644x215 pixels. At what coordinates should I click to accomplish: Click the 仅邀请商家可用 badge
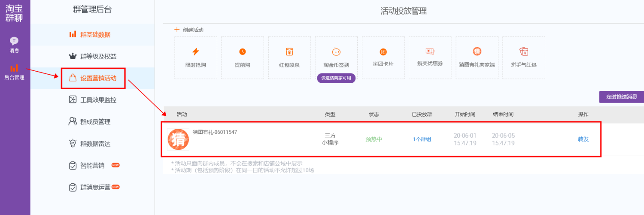point(336,78)
